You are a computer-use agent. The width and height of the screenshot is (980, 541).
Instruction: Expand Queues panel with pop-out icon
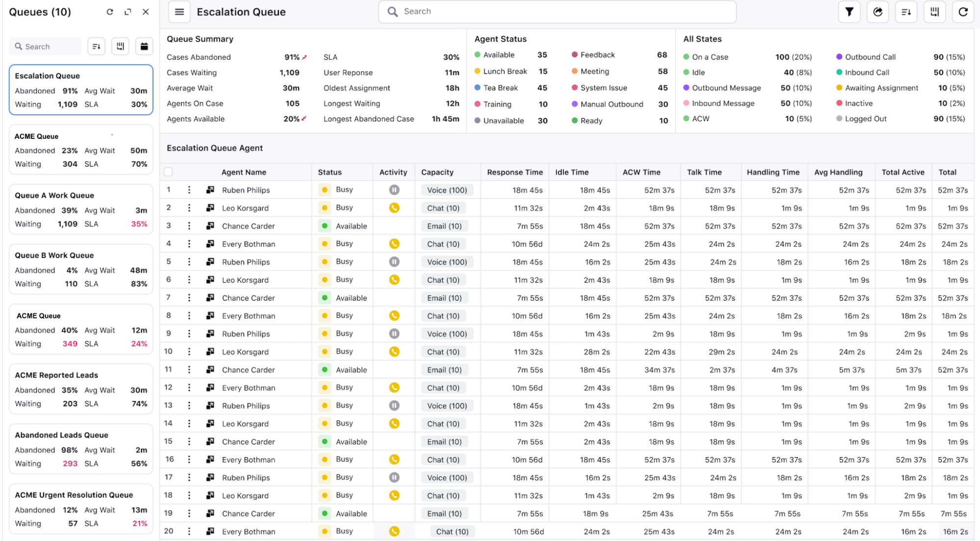point(128,12)
